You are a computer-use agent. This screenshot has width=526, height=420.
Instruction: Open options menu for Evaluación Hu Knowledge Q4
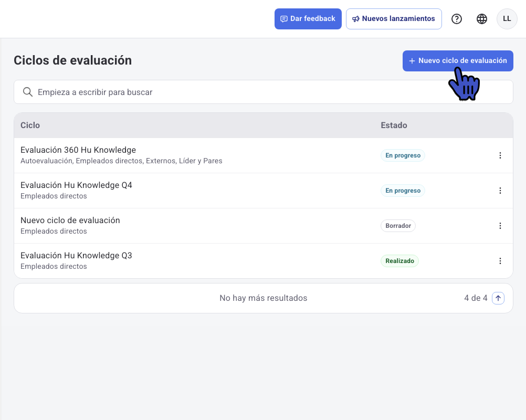500,191
